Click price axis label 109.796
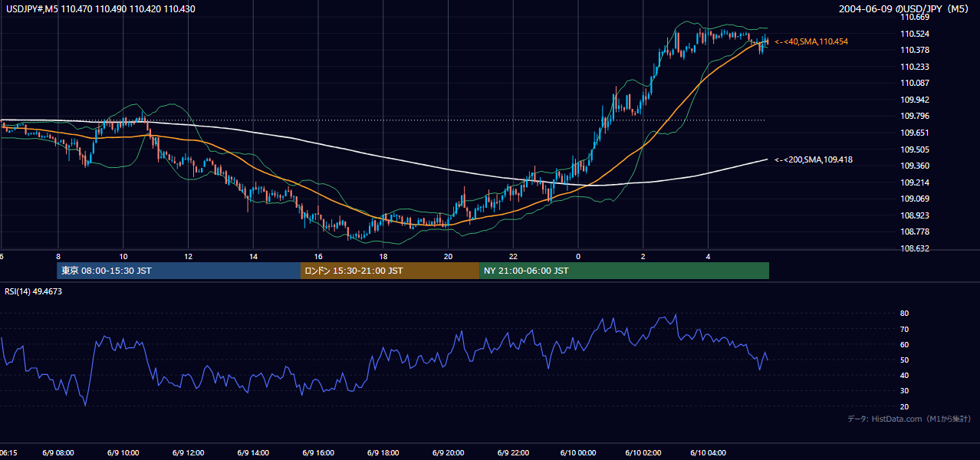The height and width of the screenshot is (460, 980). (x=916, y=116)
